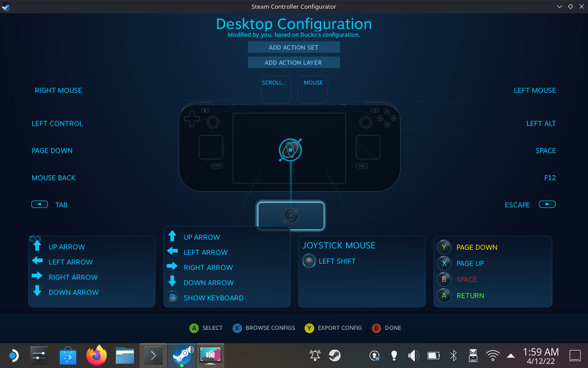Click the right arrow icon in the SHOW KEYBOARD panel
The width and height of the screenshot is (588, 368).
pyautogui.click(x=172, y=266)
